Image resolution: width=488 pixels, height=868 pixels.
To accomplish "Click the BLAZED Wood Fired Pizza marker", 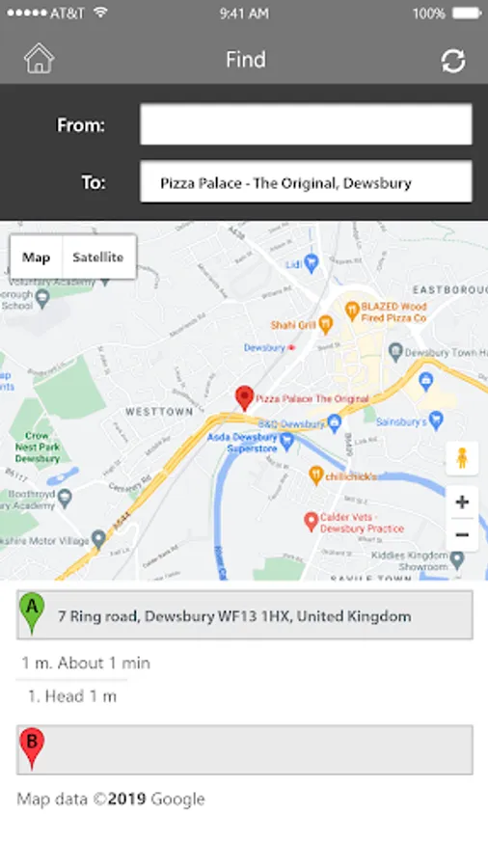I will tap(352, 312).
